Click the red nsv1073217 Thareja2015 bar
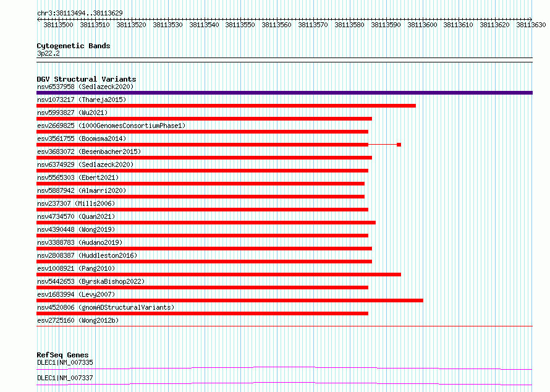The height and width of the screenshot is (392, 550). tap(226, 106)
